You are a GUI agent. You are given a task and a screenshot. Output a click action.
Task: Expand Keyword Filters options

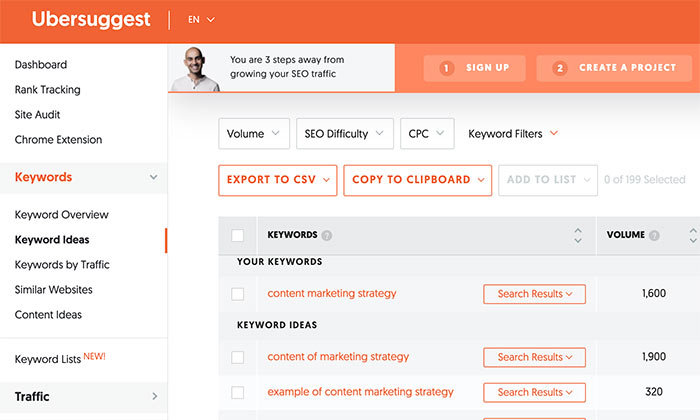pyautogui.click(x=513, y=133)
